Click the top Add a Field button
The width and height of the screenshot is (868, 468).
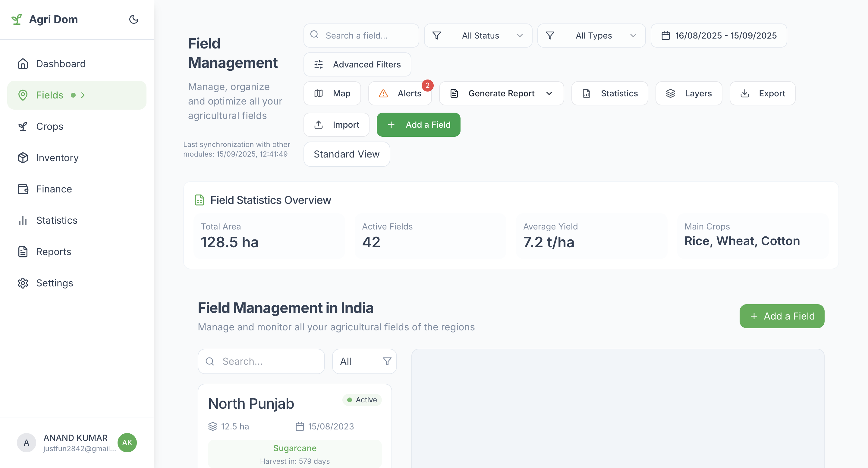point(418,125)
